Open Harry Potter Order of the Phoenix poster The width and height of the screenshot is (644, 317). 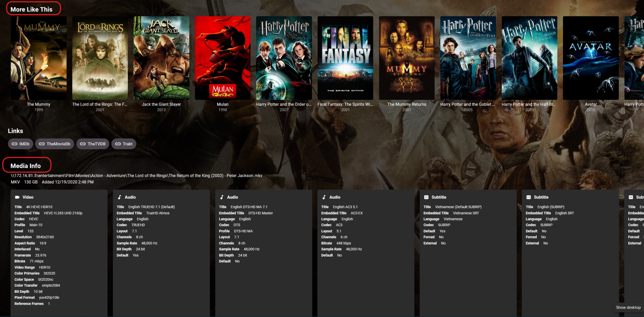pos(284,58)
